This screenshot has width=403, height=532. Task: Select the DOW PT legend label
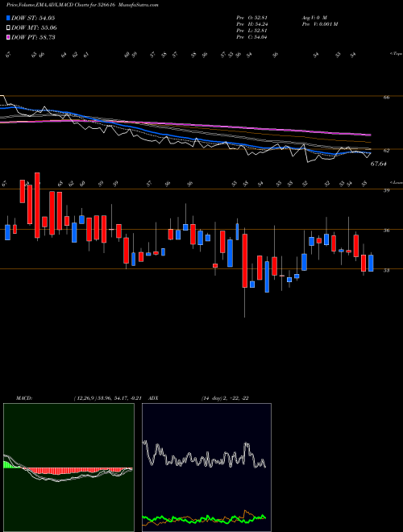pos(33,37)
